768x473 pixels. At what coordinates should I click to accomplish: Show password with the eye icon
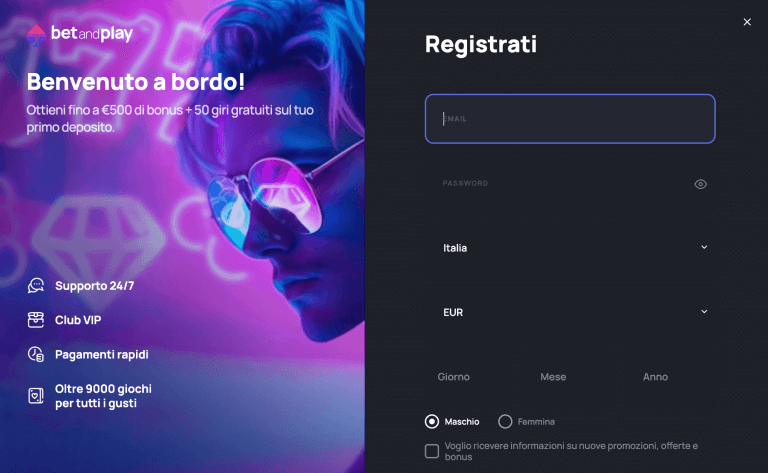click(x=700, y=184)
